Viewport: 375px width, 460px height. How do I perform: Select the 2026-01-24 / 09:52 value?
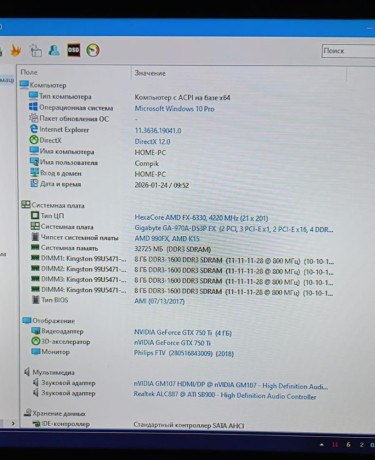(x=162, y=185)
